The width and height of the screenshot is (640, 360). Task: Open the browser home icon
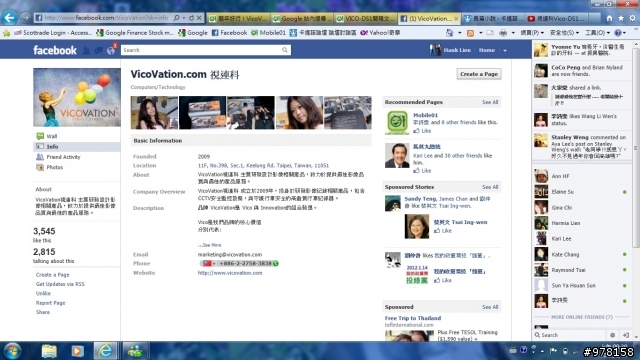tap(609, 18)
